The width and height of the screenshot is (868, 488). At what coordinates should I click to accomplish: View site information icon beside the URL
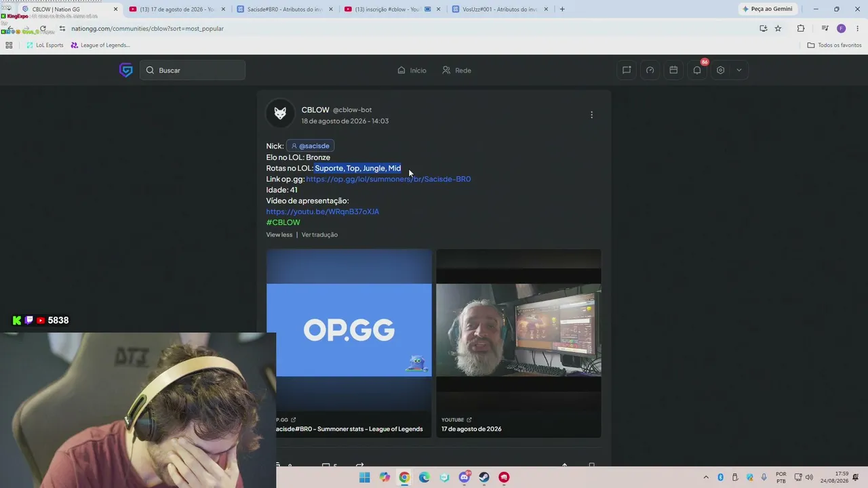click(x=62, y=28)
